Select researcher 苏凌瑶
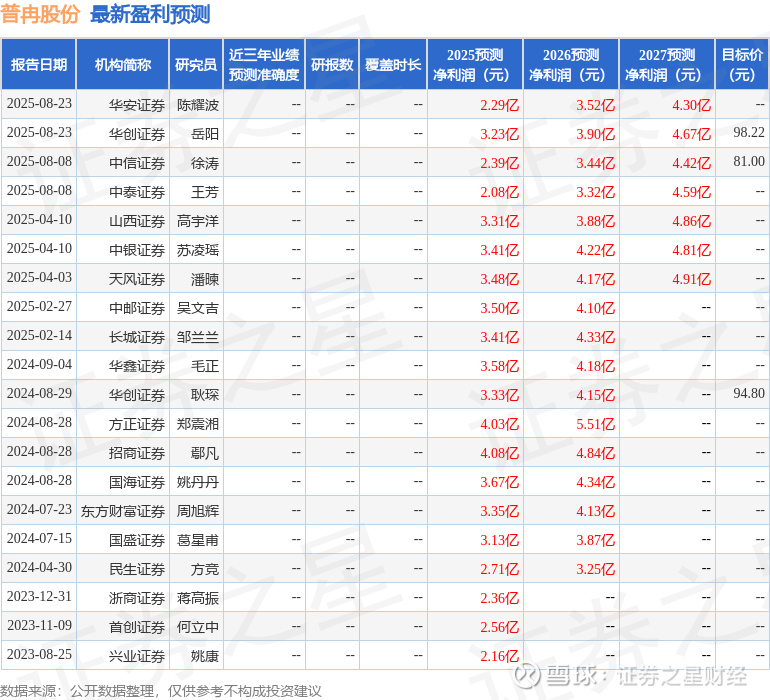 point(198,250)
